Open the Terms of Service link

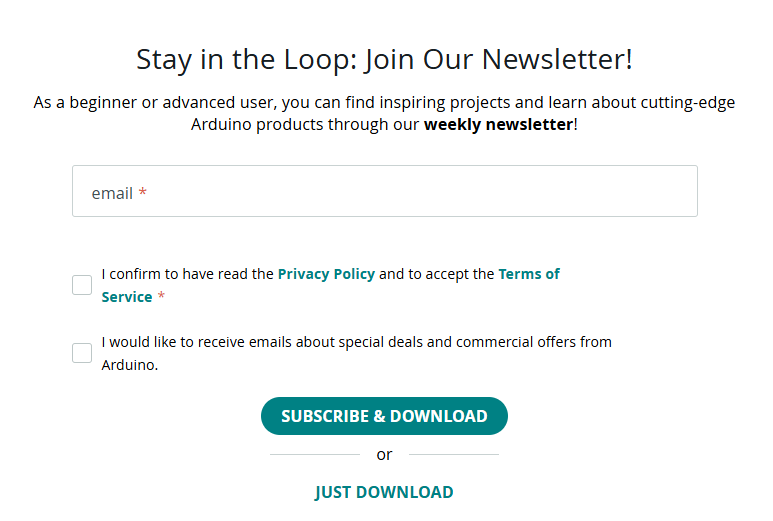tap(528, 274)
